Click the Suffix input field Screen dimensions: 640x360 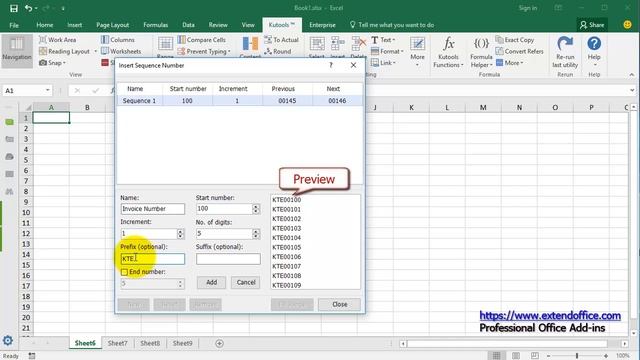coord(228,259)
